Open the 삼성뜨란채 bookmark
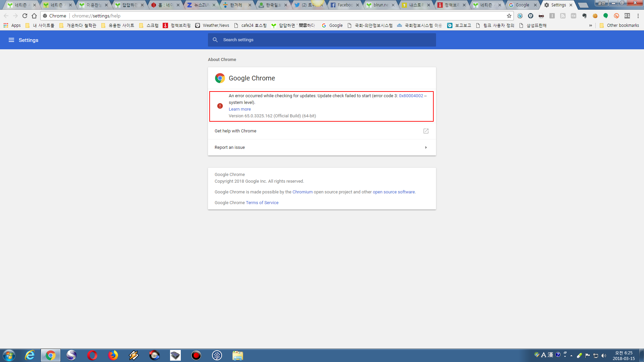The width and height of the screenshot is (644, 362). click(533, 25)
